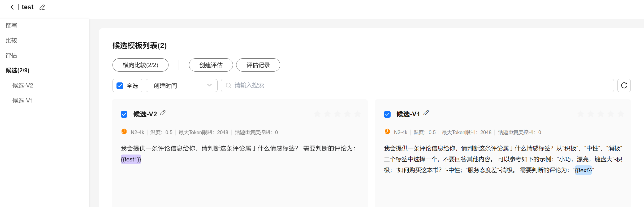Collapse the 候选(2/9) sidebar section

point(18,71)
